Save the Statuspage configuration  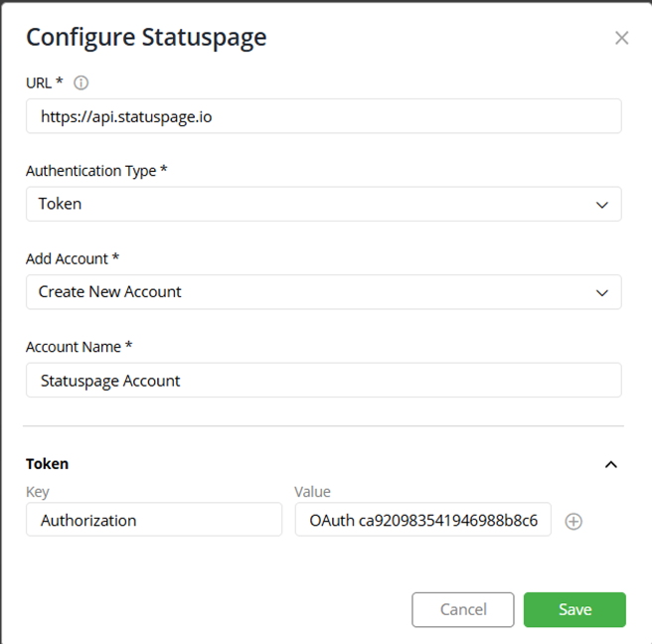[x=574, y=609]
